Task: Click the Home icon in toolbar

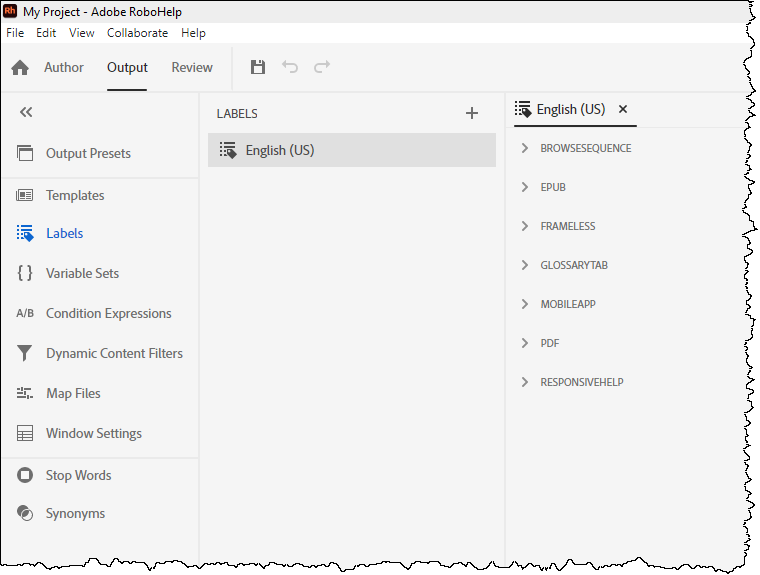Action: point(20,68)
